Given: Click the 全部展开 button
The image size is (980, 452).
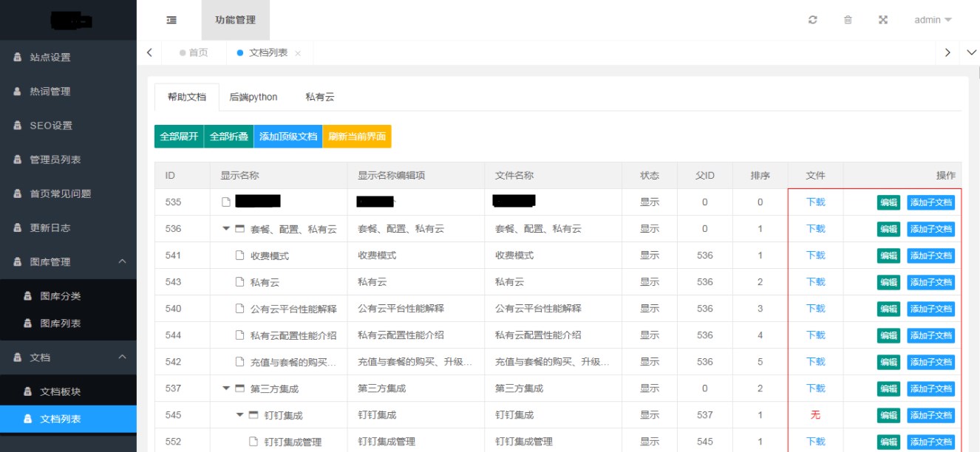Looking at the screenshot, I should coord(179,137).
